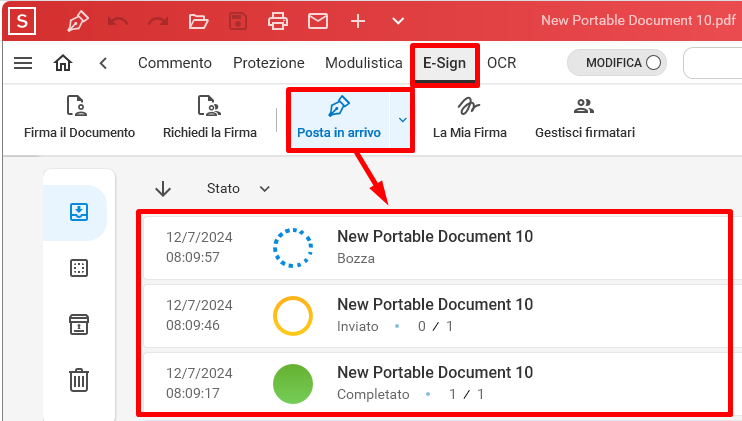The width and height of the screenshot is (742, 421).
Task: Open La Mia Firma
Action: click(x=469, y=117)
